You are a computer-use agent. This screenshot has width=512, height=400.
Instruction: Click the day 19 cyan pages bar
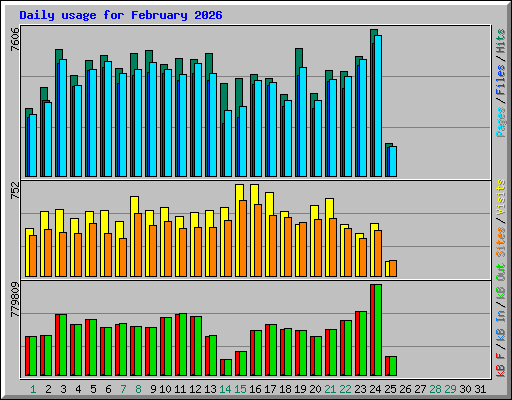coord(303,122)
